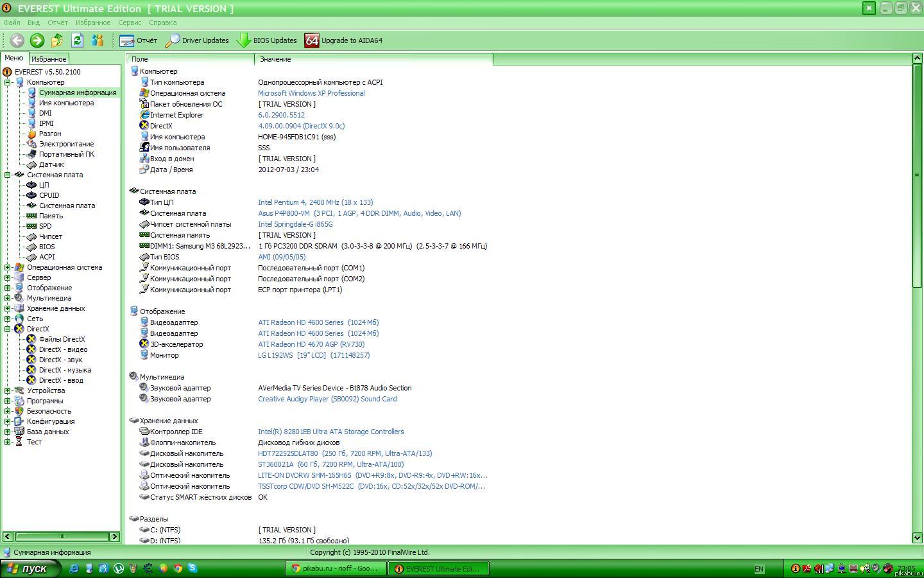924x578 pixels.
Task: Open ATI Radeon HD 4670 AGP link
Action: tap(311, 344)
